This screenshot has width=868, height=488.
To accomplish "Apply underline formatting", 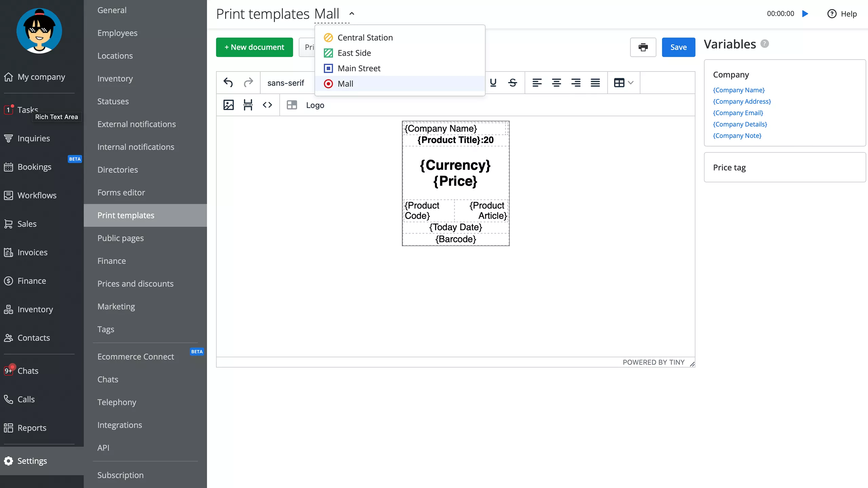I will pyautogui.click(x=493, y=83).
